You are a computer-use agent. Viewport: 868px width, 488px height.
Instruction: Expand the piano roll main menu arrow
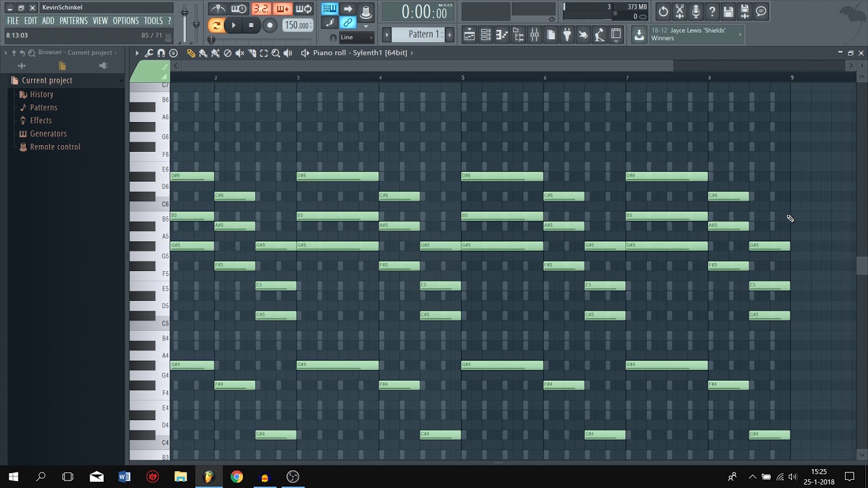pos(137,53)
